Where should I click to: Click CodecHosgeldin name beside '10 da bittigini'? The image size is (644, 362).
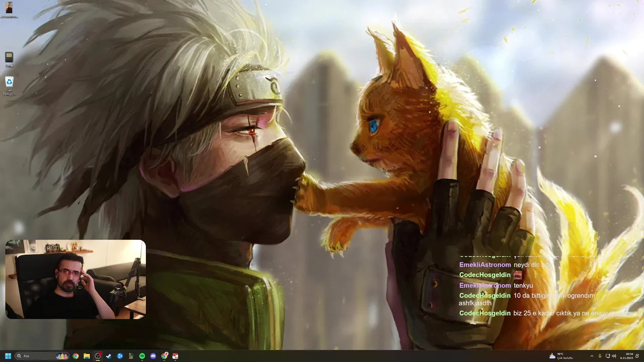pos(485,296)
